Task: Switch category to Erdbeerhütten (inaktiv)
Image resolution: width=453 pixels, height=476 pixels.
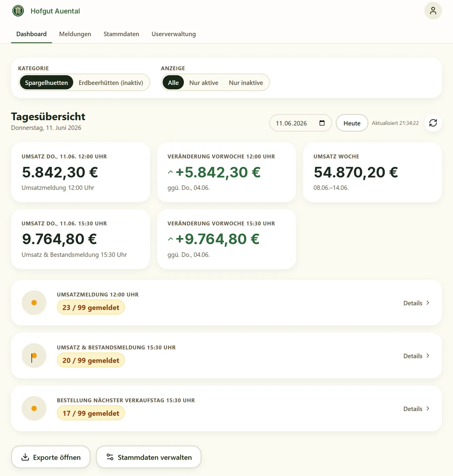Action: click(x=111, y=83)
